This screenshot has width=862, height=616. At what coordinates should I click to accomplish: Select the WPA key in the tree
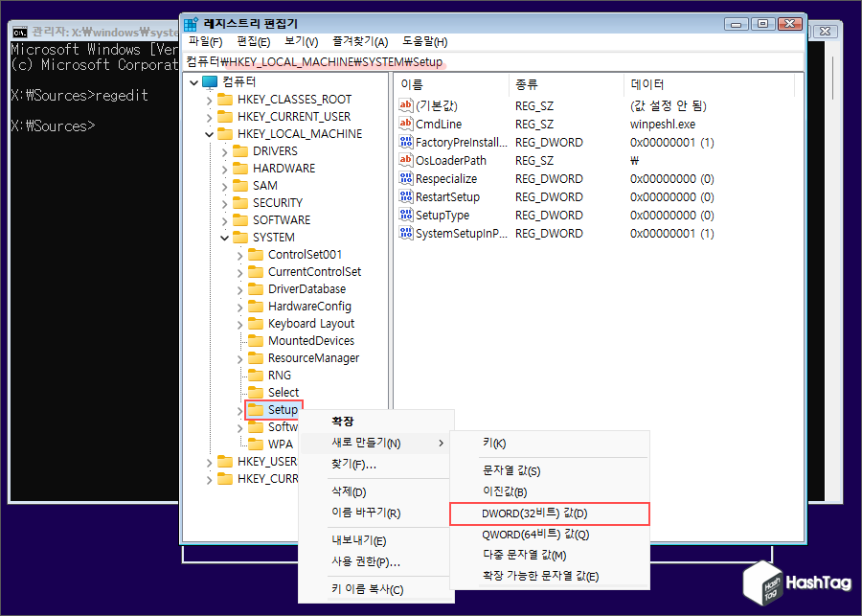tap(281, 445)
